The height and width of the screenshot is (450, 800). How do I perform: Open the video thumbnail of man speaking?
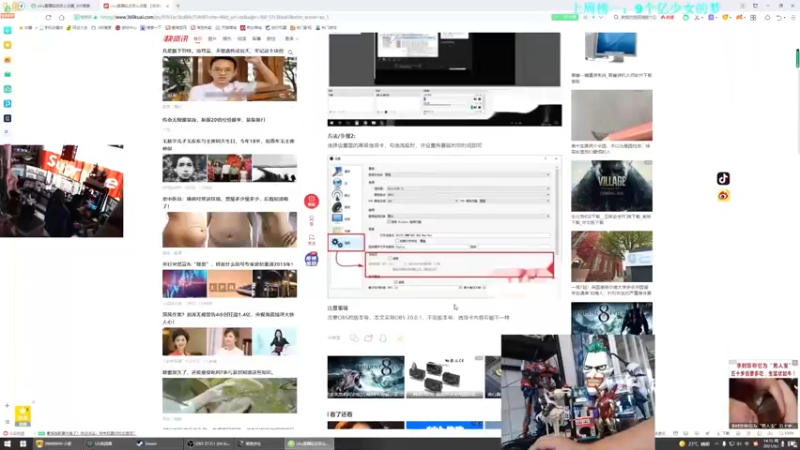[x=230, y=79]
